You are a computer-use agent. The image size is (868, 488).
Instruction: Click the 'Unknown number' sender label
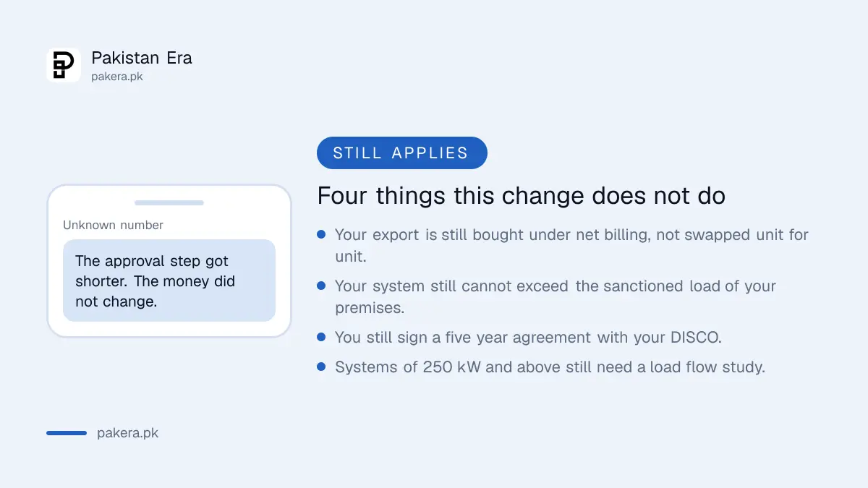pyautogui.click(x=113, y=225)
